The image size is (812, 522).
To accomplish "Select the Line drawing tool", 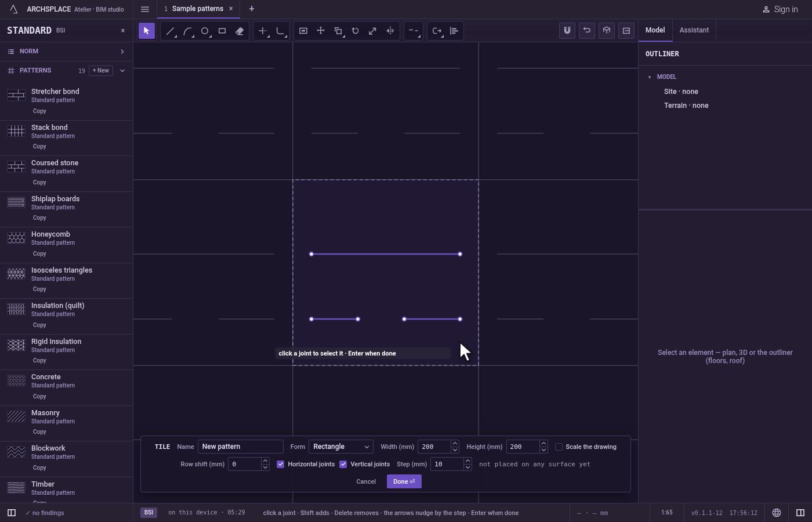I will tap(170, 31).
